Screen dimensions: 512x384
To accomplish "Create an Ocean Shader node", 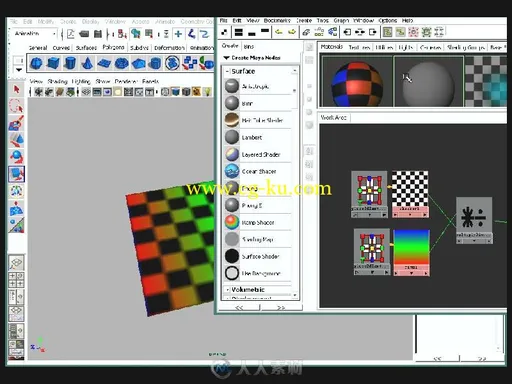I will (259, 171).
